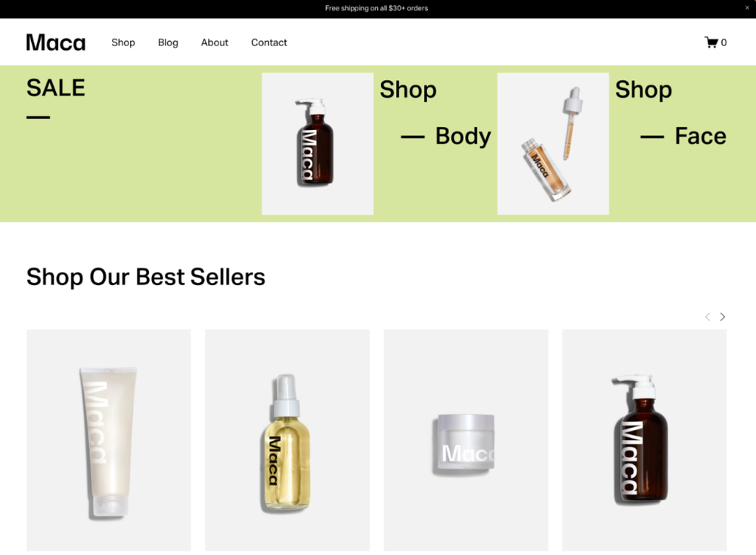Screen dimensions: 756x555
Task: Open the white tube product
Action: 108,440
